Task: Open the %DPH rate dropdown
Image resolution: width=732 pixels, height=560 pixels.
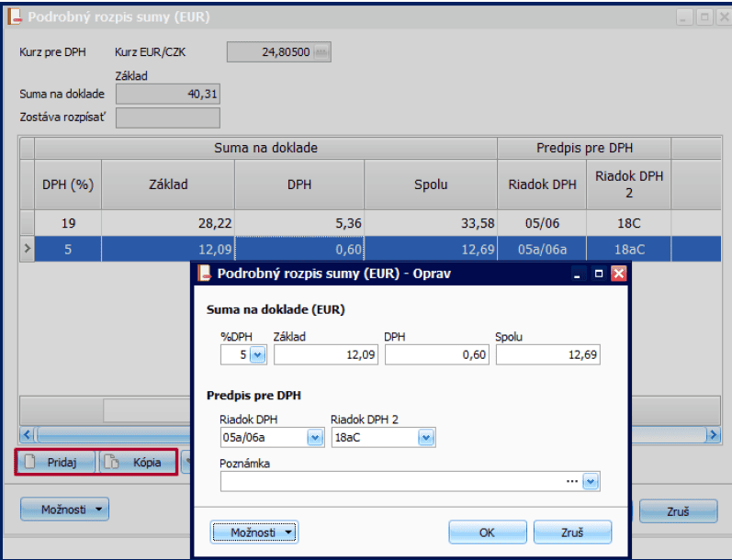Action: [258, 355]
